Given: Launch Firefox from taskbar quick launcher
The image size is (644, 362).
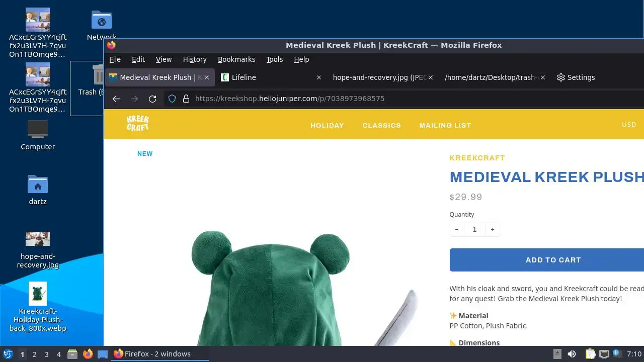Looking at the screenshot, I should [x=88, y=354].
